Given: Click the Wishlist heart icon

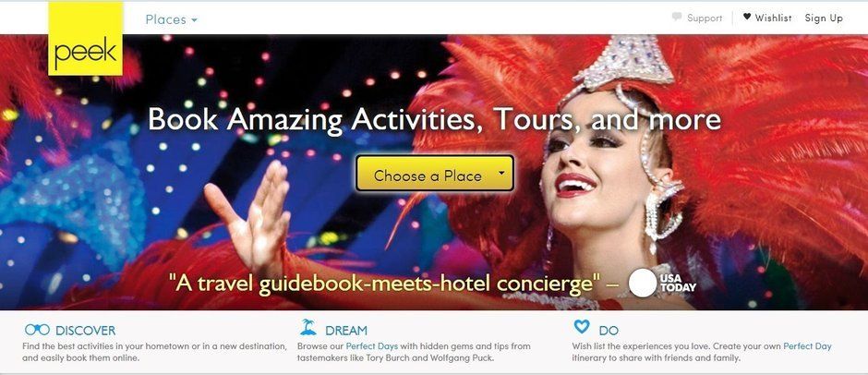Looking at the screenshot, I should coord(747,17).
